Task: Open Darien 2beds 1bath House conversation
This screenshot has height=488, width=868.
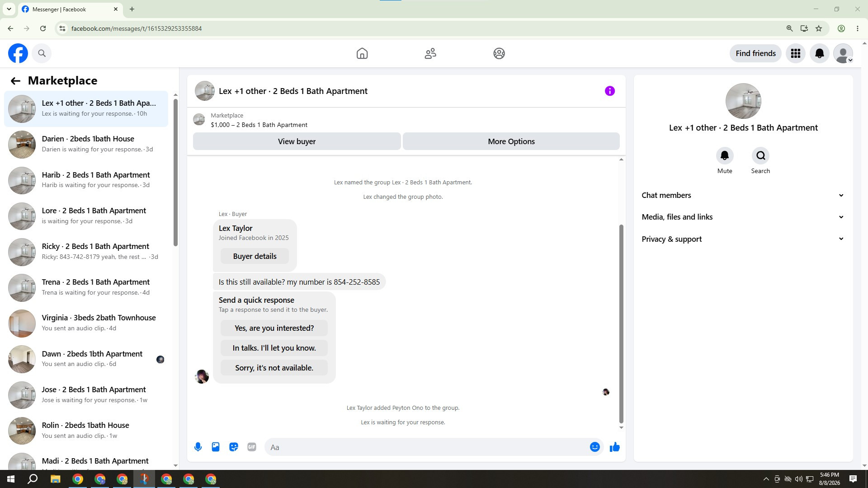Action: pos(86,145)
